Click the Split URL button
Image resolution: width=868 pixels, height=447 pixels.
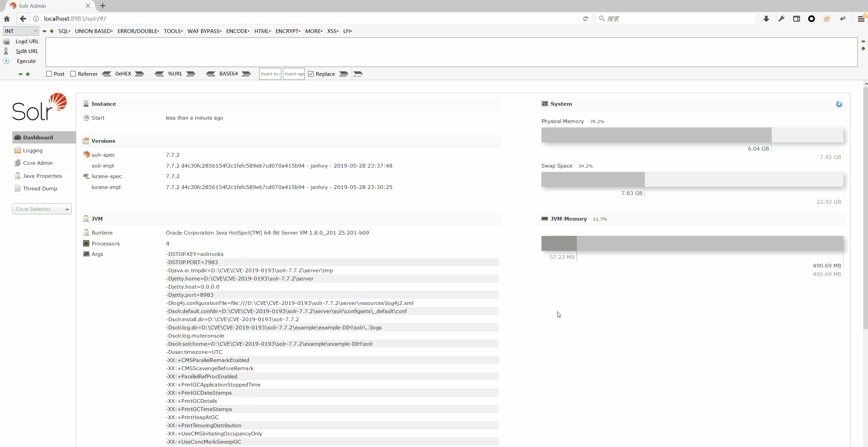tap(27, 51)
